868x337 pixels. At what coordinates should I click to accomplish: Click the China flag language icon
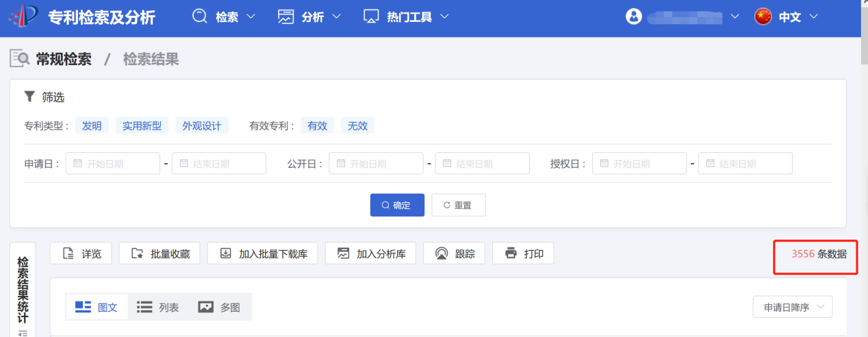pos(763,16)
